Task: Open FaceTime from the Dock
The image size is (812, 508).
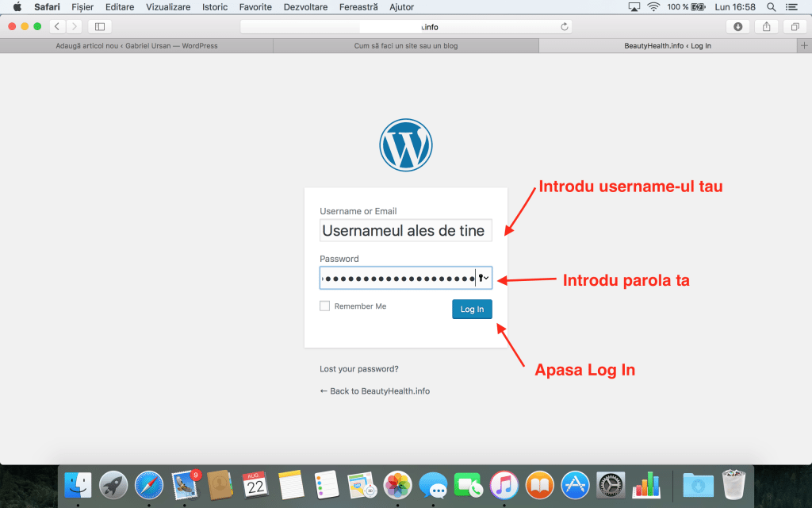Action: pyautogui.click(x=468, y=486)
